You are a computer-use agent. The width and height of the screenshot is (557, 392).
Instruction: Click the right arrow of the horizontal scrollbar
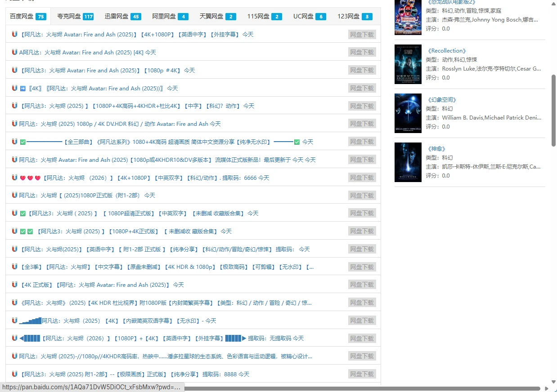547,388
